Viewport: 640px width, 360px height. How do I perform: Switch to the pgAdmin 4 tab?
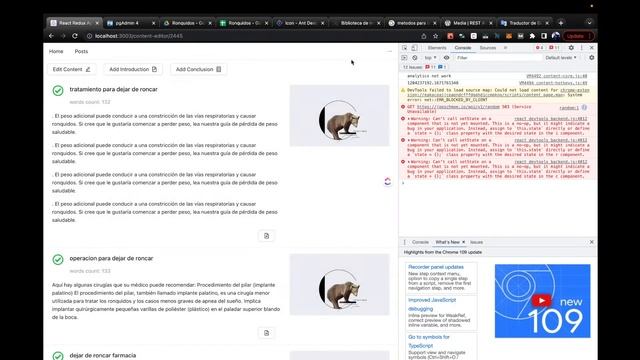(130, 23)
